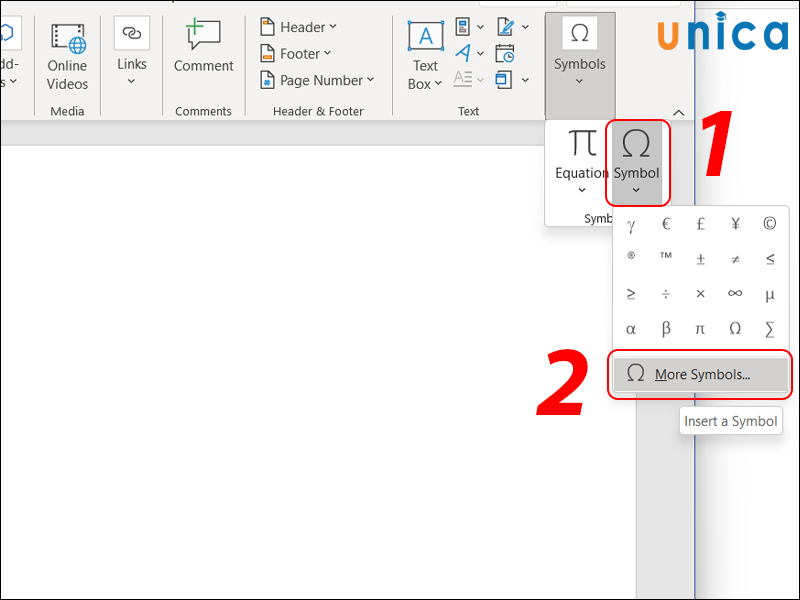Insert the micro µ symbol
This screenshot has width=800, height=600.
pos(770,294)
